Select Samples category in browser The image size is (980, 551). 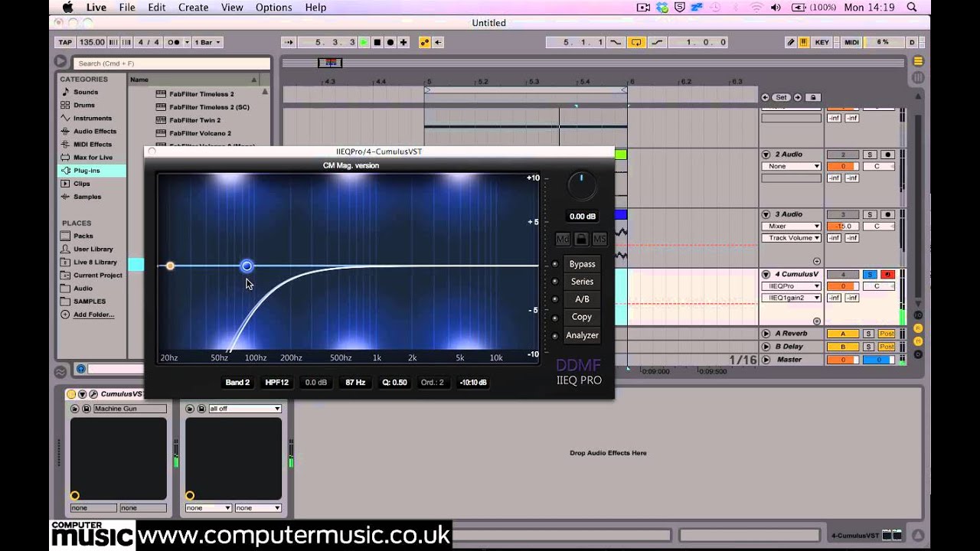click(x=87, y=197)
